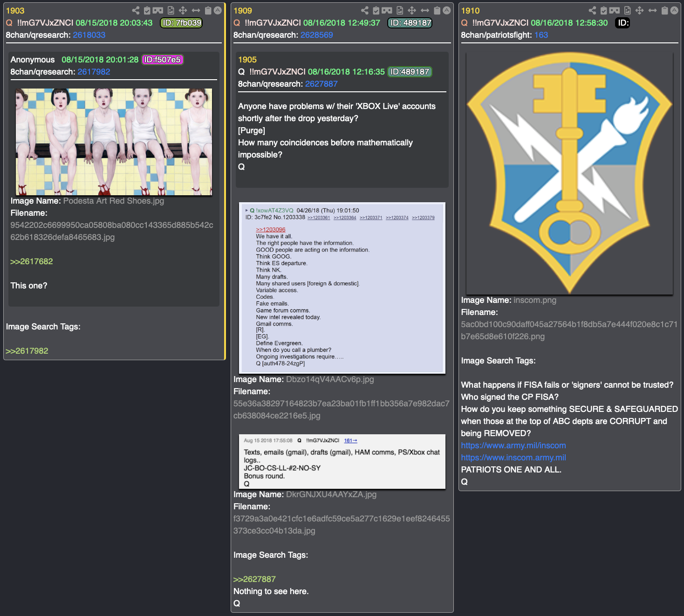Open the qresearch link 2617982
This screenshot has width=684, height=616.
(x=94, y=72)
